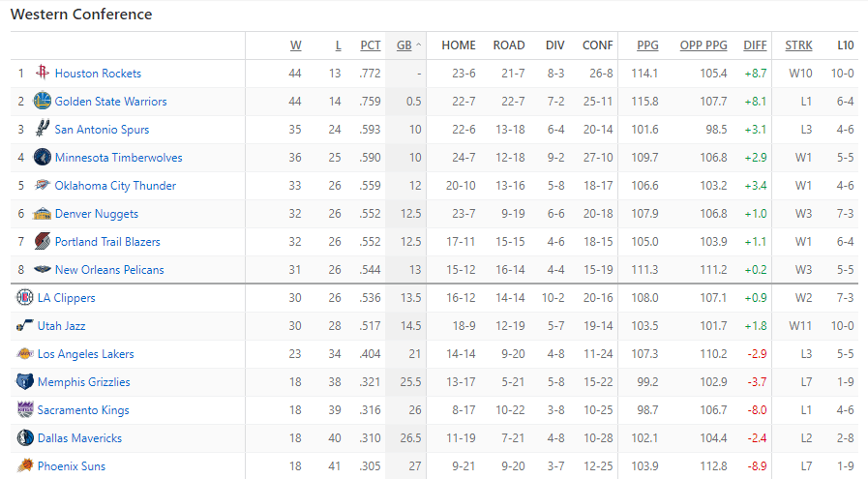Click the Denver Nuggets logo
868x479 pixels.
(x=42, y=214)
